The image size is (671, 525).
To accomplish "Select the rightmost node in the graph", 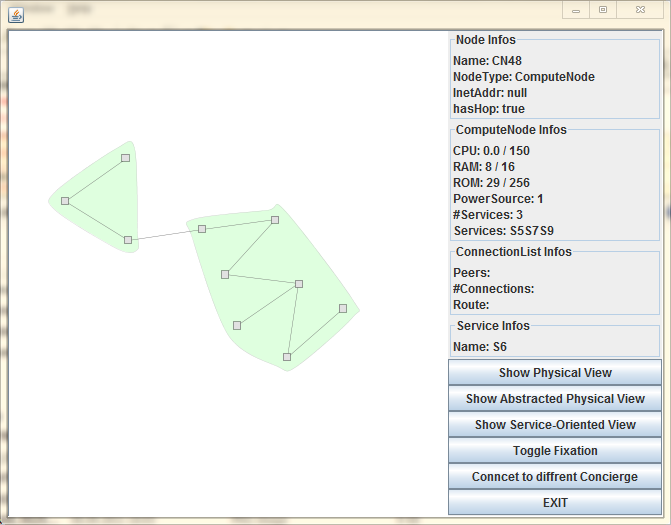I will [342, 308].
